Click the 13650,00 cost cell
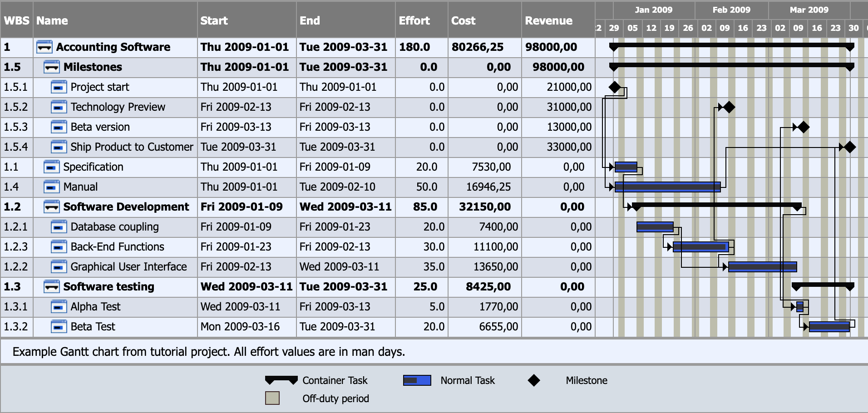Viewport: 868px width, 413px height. [x=485, y=266]
